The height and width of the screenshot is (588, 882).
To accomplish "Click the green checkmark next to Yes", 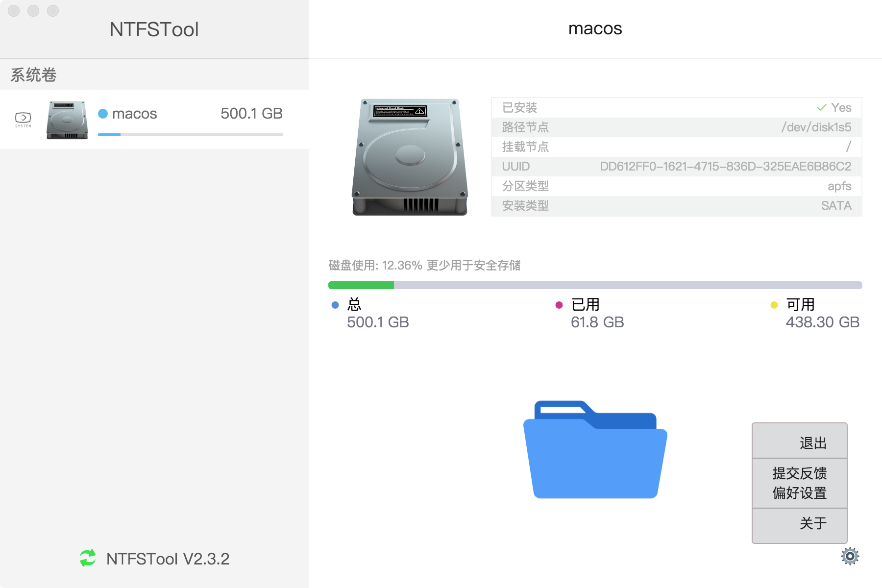I will [822, 107].
